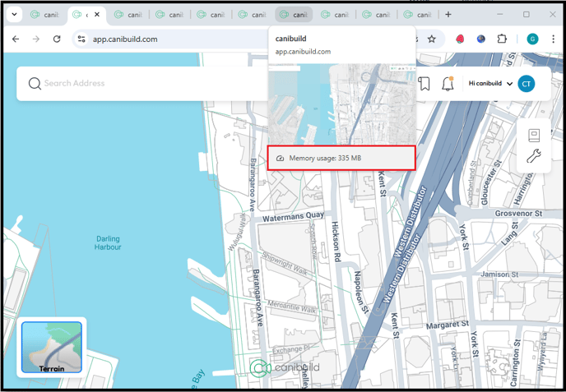Screen dimensions: 566x392
Task: Select the hovered seventh canibuild tab
Action: click(294, 15)
